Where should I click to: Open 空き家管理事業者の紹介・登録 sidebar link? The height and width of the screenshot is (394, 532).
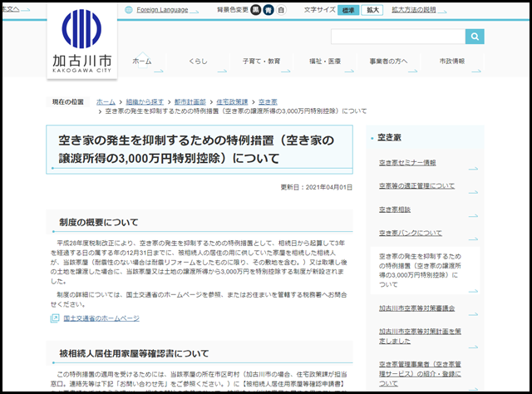click(420, 374)
